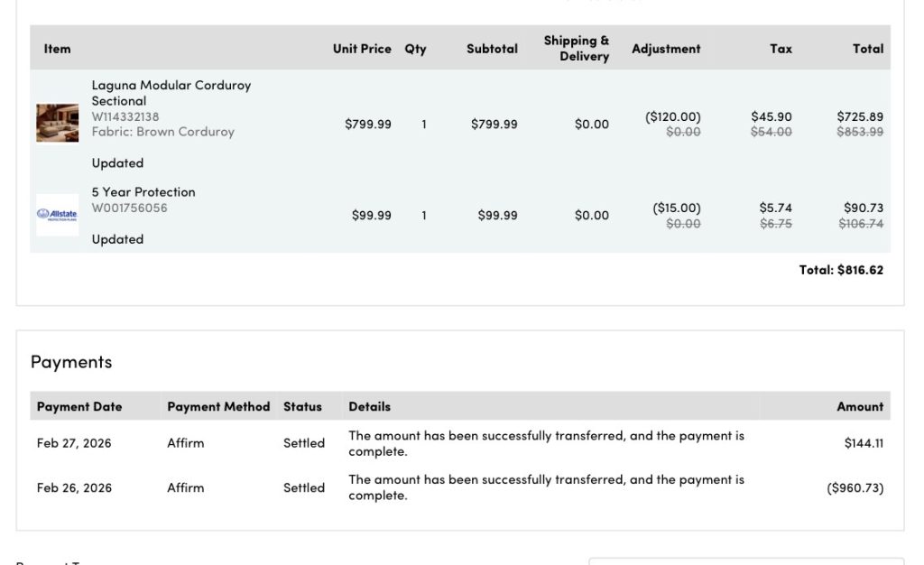Click the Unit Price column header
924x565 pixels.
click(x=361, y=49)
